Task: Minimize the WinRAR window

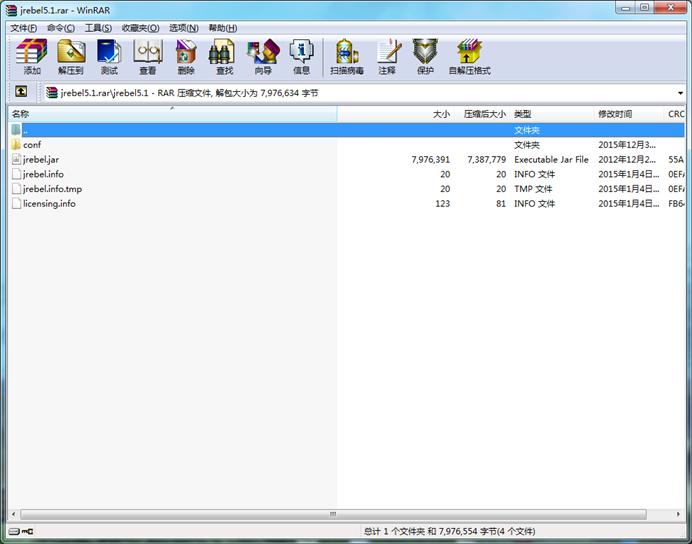Action: pyautogui.click(x=625, y=8)
